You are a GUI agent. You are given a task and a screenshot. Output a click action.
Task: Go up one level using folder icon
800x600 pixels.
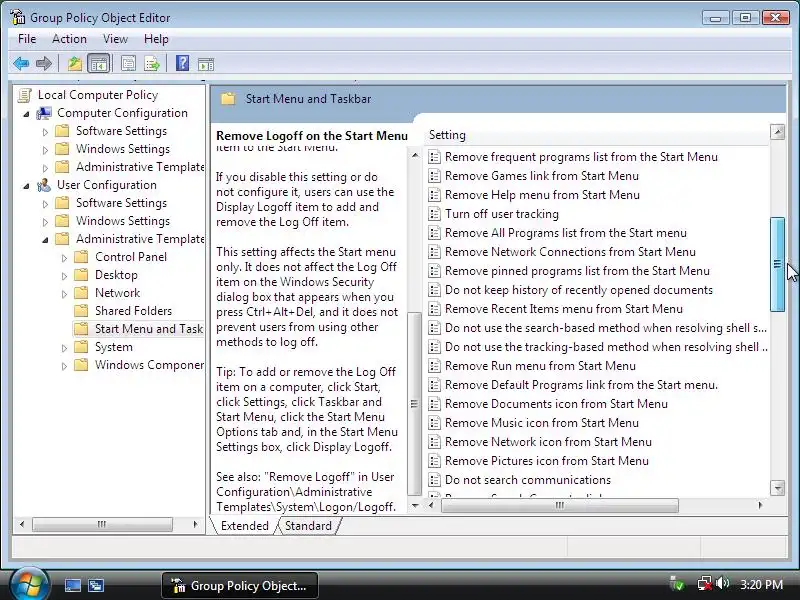click(74, 64)
